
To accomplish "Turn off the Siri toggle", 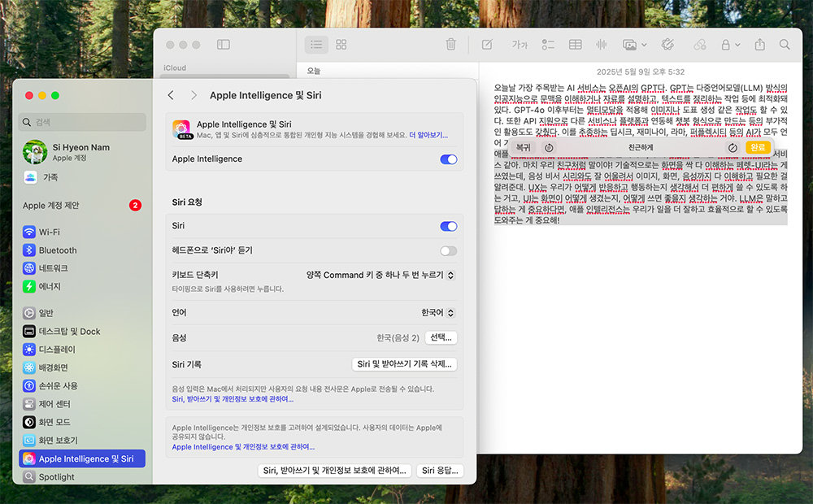I will [448, 226].
